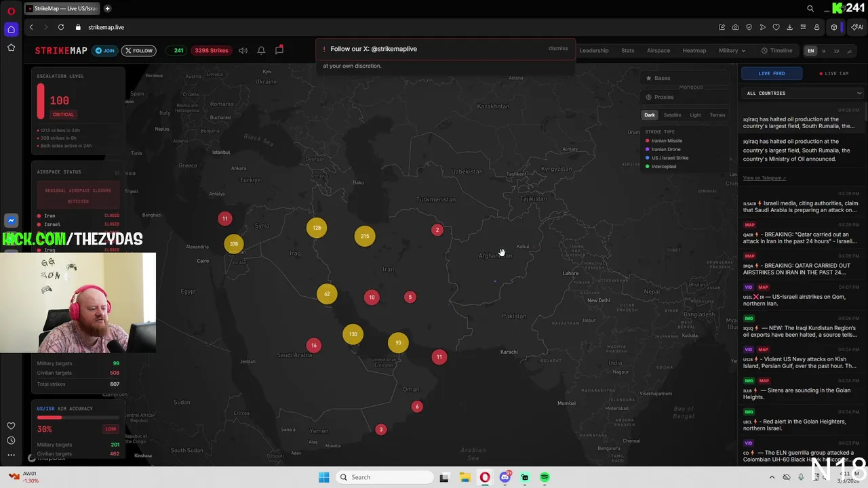Select the EN language option
Image resolution: width=868 pixels, height=488 pixels.
810,51
